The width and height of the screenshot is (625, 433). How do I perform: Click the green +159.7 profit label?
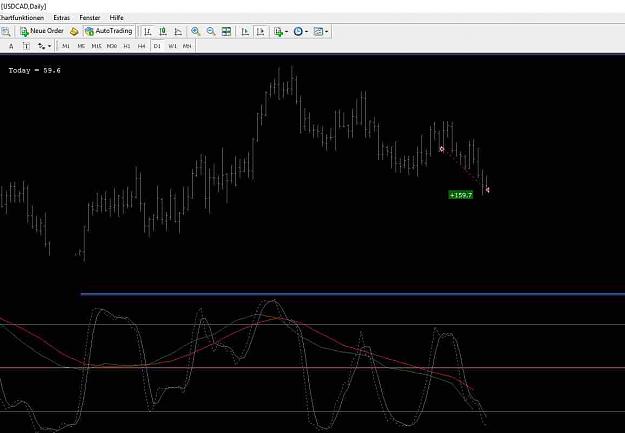point(461,195)
